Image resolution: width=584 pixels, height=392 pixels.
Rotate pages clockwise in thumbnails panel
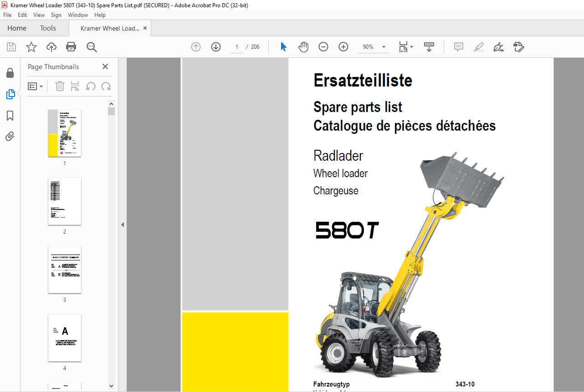pos(106,87)
